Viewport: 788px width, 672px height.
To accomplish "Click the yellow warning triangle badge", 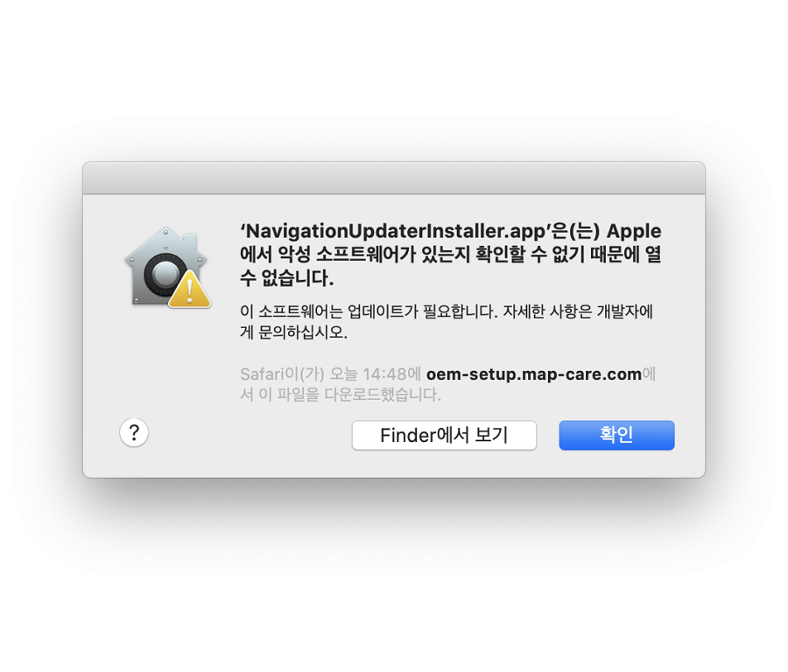I will 189,290.
